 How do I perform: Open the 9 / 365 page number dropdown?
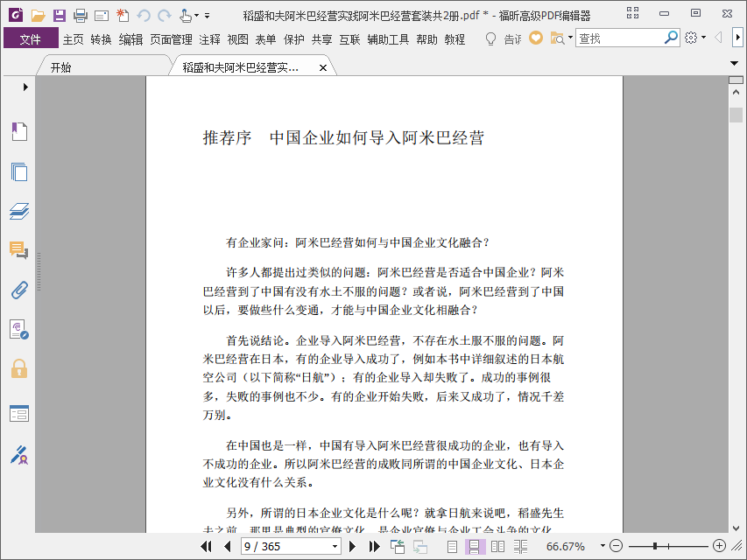click(335, 546)
